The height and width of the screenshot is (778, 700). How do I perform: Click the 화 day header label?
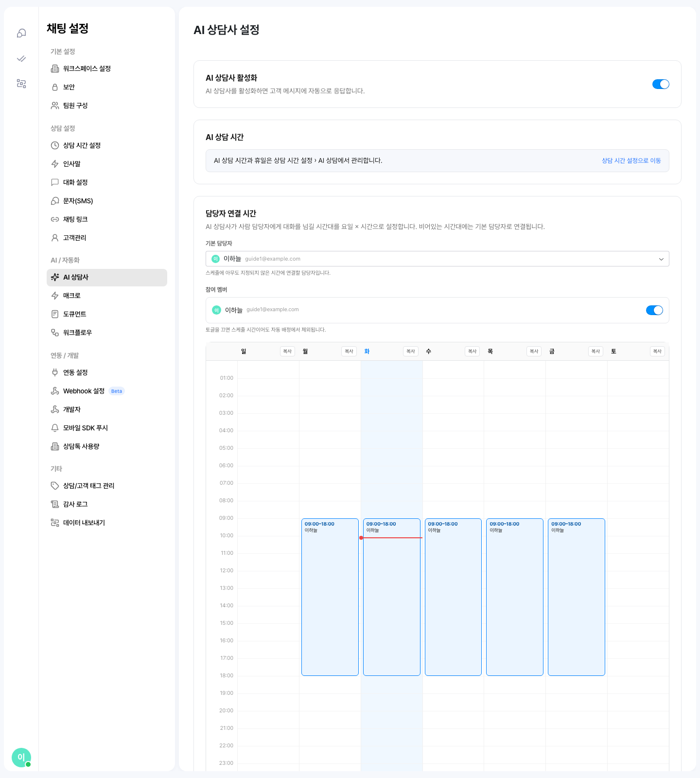coord(367,351)
